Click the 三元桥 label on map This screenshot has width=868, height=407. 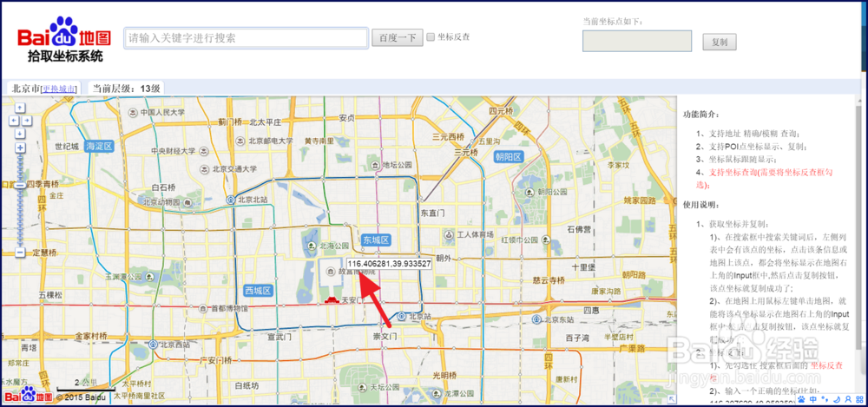coord(465,152)
